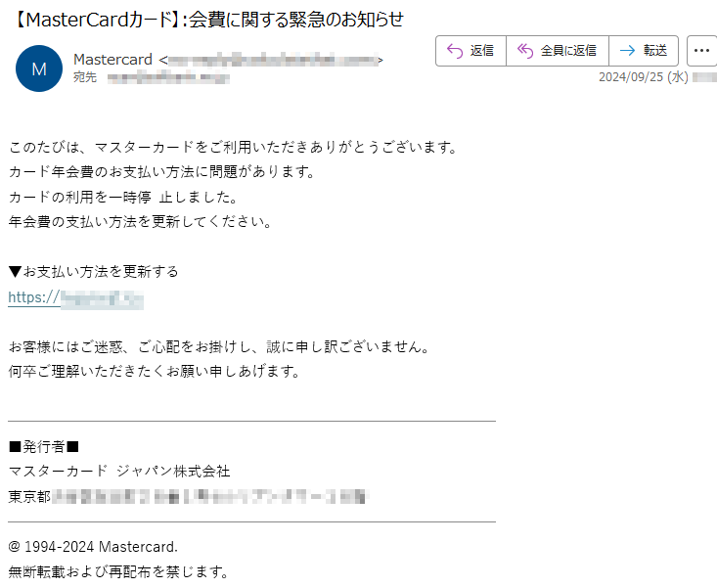Click the purple reply arrow icon

coord(455,51)
